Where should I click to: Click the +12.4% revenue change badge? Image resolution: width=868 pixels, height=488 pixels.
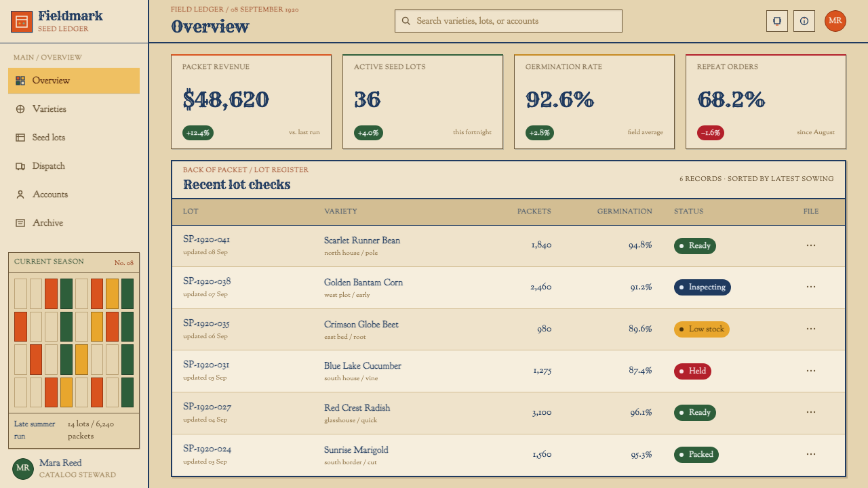coord(198,133)
